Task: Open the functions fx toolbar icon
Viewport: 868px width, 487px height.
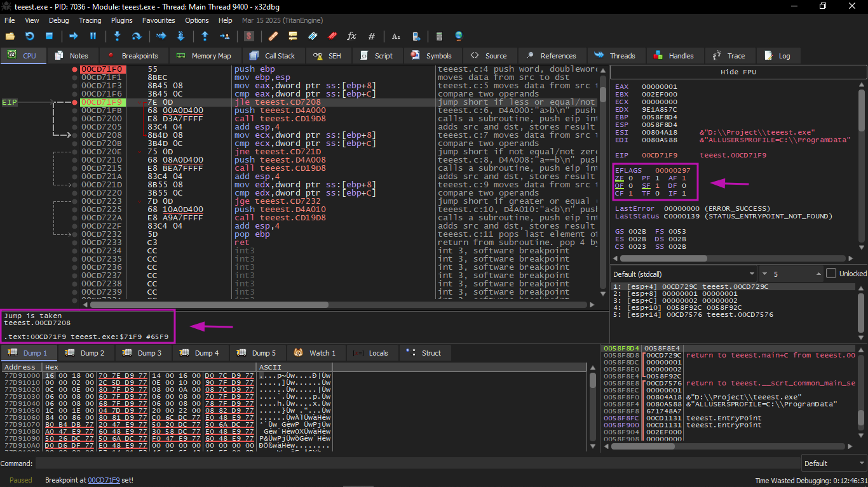Action: point(351,36)
